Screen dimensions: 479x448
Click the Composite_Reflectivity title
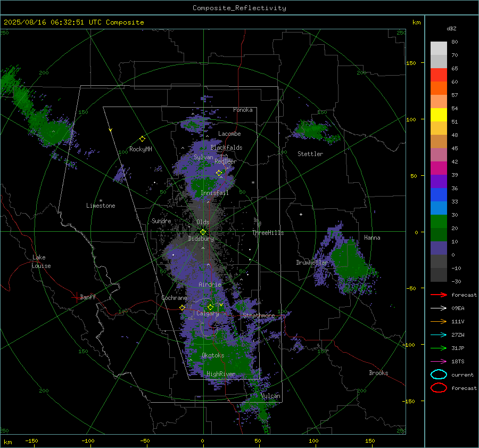239,8
